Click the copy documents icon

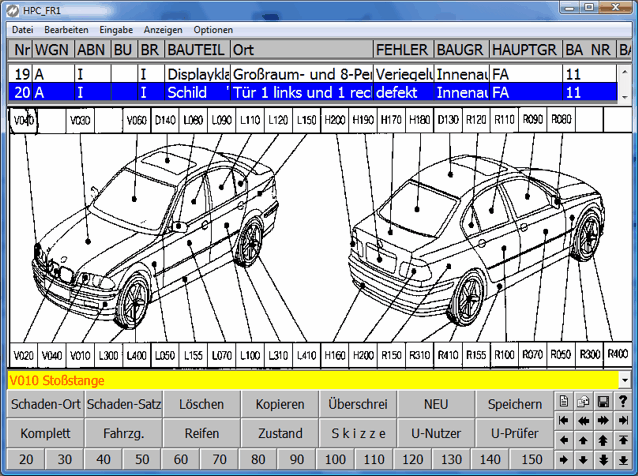[584, 401]
